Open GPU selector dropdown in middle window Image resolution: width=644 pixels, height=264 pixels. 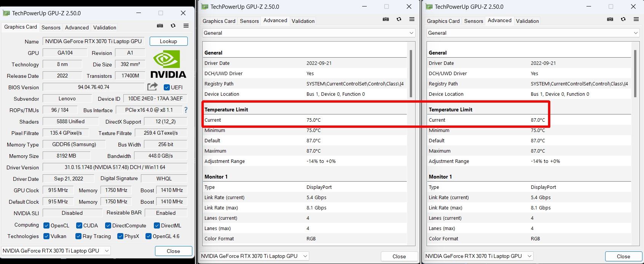click(x=254, y=256)
